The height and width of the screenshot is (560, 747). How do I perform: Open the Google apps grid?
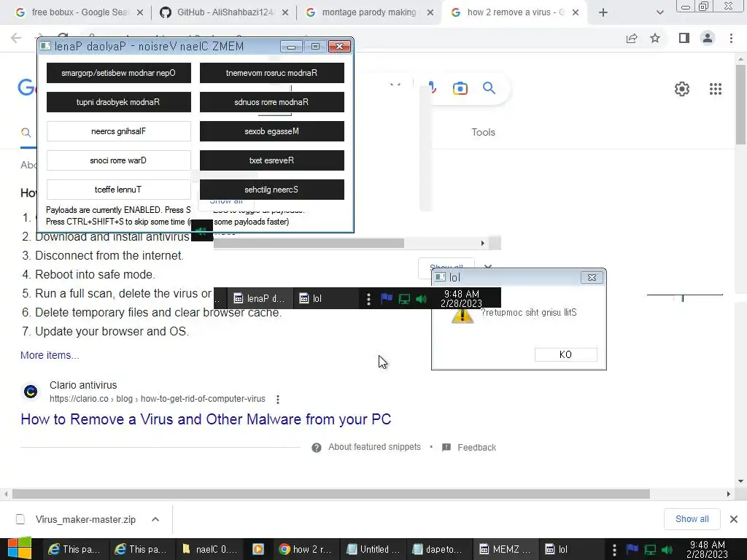coord(716,88)
